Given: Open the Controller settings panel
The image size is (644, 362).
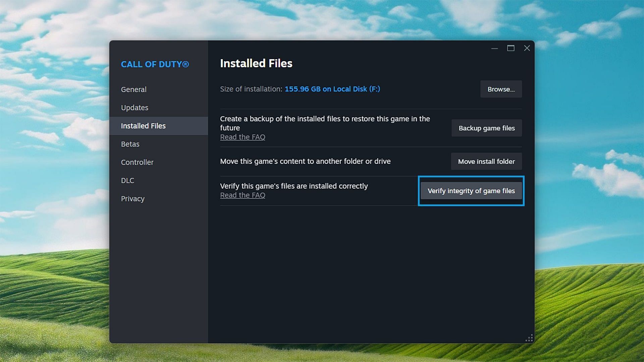Looking at the screenshot, I should click(x=137, y=162).
